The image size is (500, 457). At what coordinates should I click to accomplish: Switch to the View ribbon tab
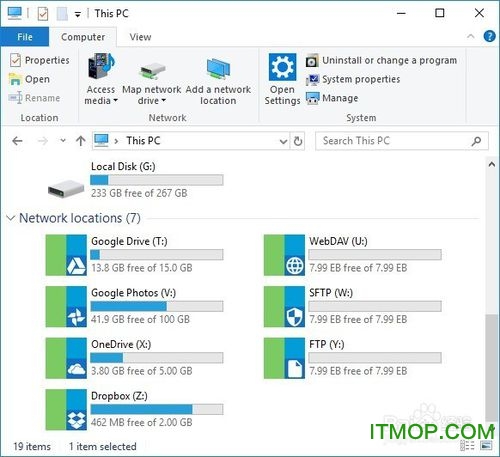140,37
